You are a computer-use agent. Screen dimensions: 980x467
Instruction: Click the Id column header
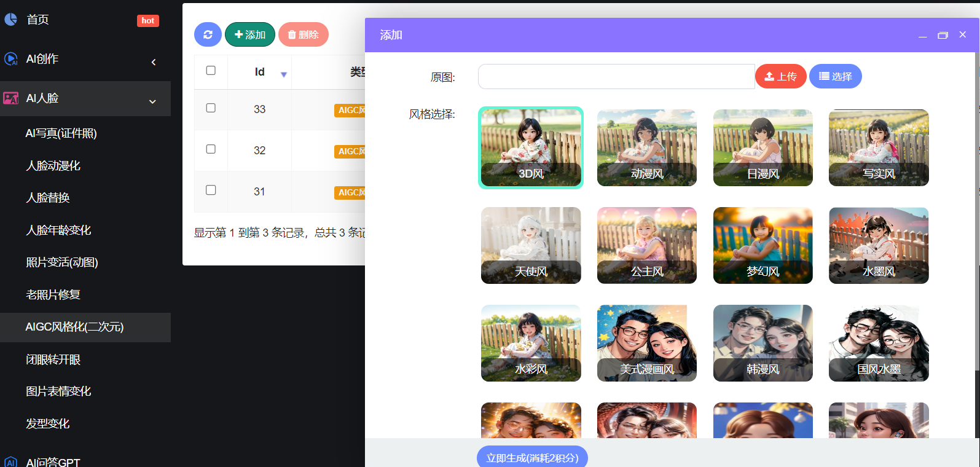(259, 72)
